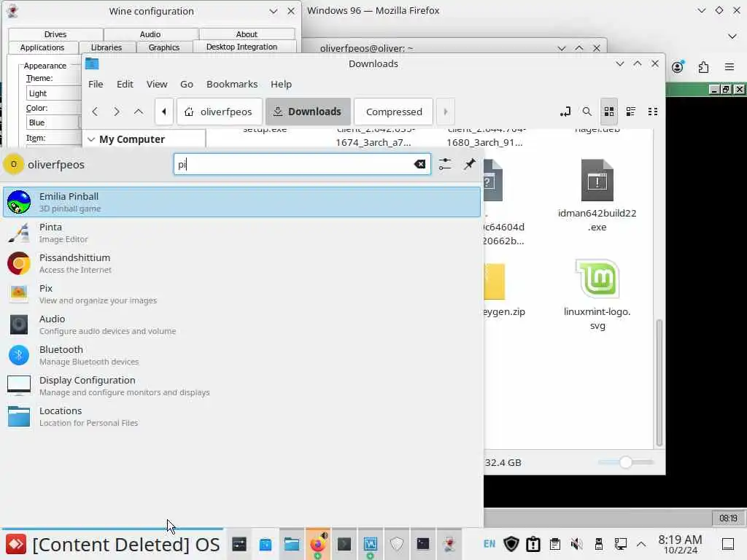The height and width of the screenshot is (560, 747).
Task: Open Audio configuration result
Action: tap(241, 324)
